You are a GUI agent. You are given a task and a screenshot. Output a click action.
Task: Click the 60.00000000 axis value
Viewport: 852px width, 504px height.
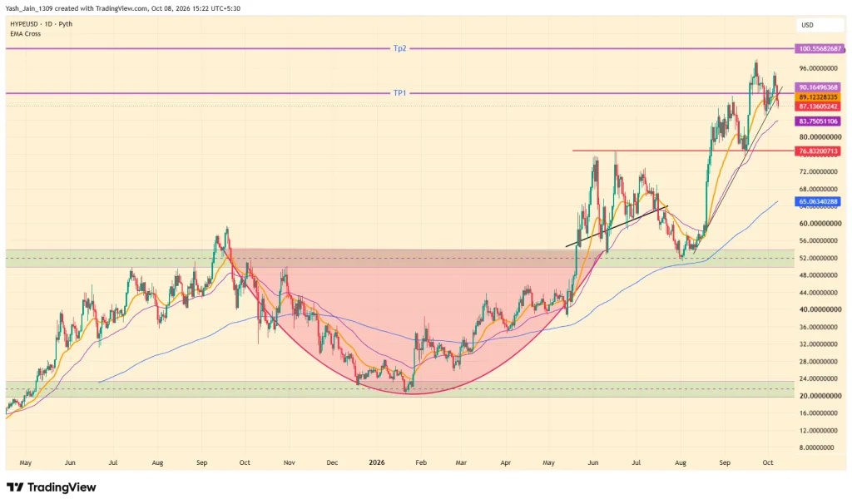click(820, 223)
